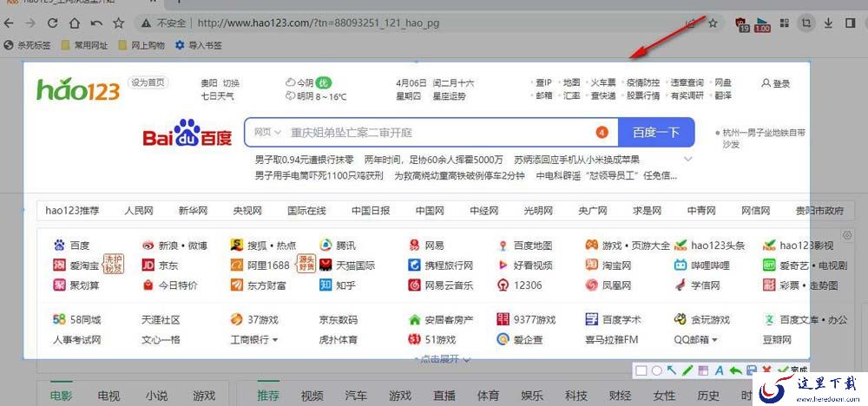Viewport: 868px width, 406px height.
Task: Save the screenshot with floppy disk icon
Action: pos(751,370)
